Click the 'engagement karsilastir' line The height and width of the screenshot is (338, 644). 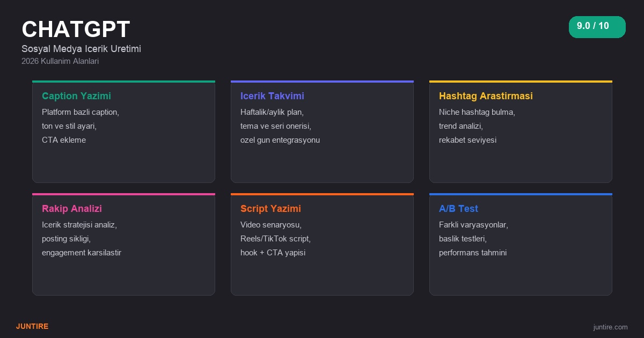(x=82, y=253)
